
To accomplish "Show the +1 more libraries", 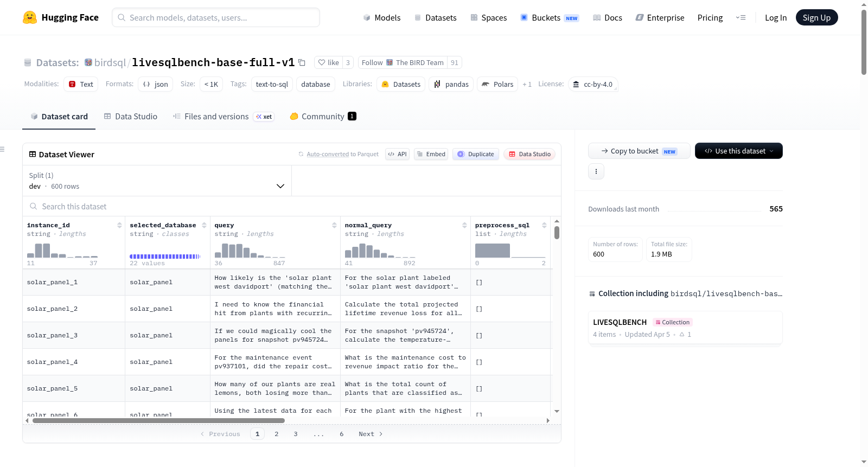I will pos(527,85).
